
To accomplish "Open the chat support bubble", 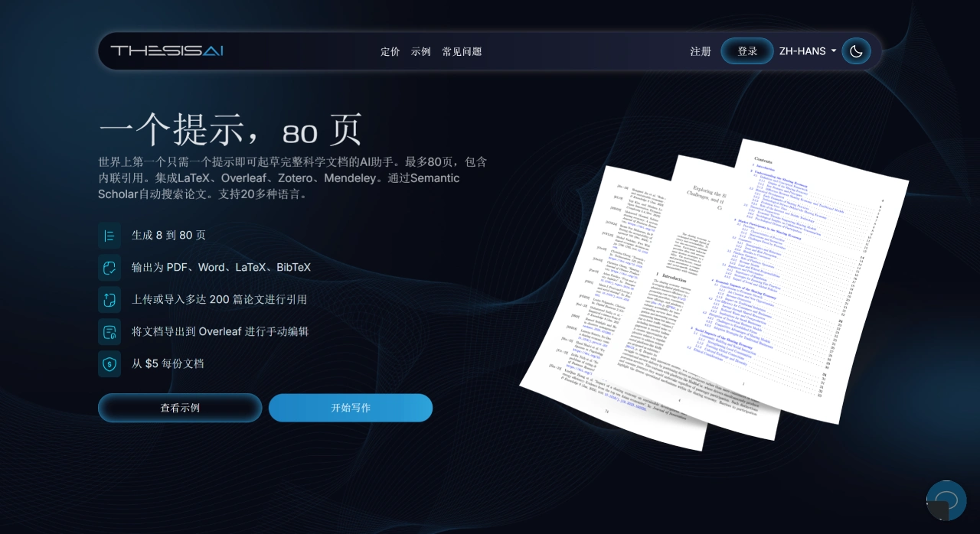I will (946, 500).
